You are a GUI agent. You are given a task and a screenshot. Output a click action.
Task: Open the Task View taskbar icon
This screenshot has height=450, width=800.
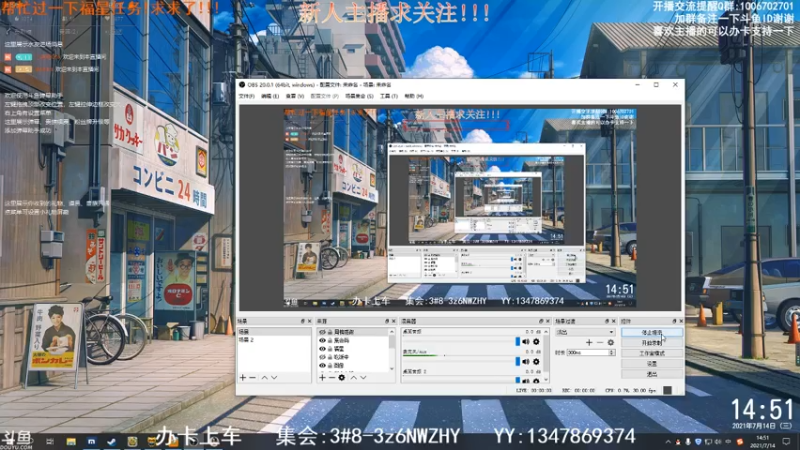pyautogui.click(x=49, y=441)
